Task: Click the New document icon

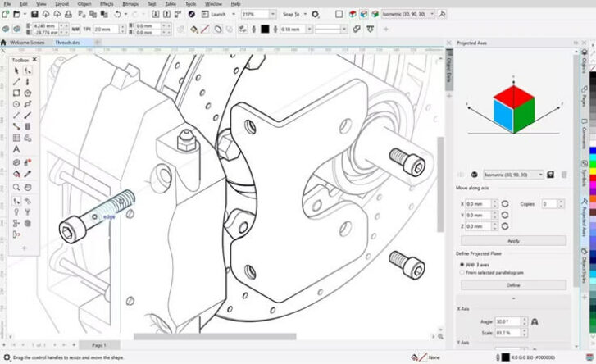Action: pos(5,14)
